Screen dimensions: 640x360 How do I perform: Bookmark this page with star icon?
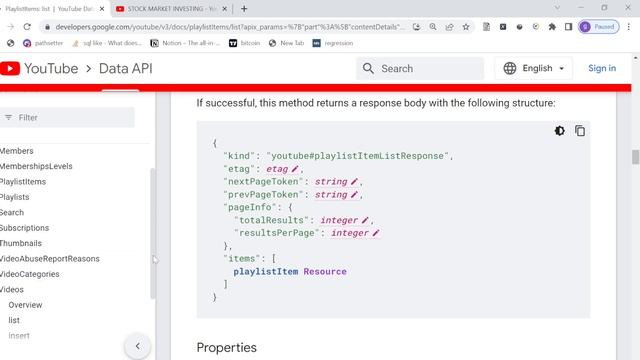coord(466,27)
